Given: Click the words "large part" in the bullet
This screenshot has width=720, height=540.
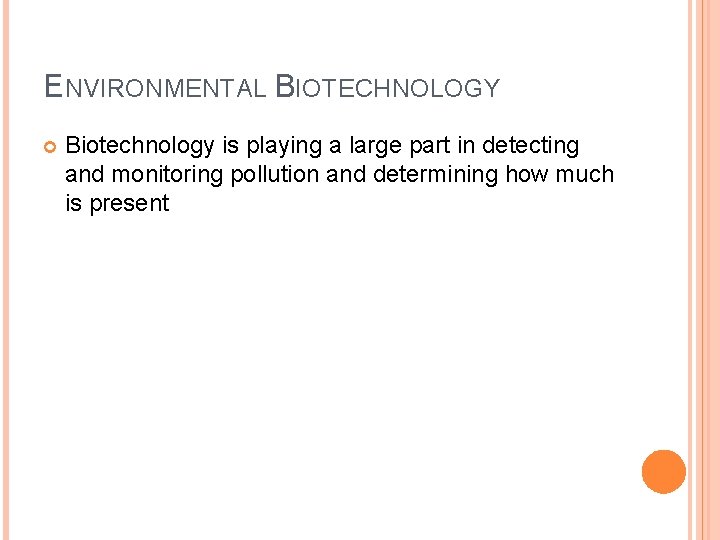Looking at the screenshot, I should click(402, 146).
